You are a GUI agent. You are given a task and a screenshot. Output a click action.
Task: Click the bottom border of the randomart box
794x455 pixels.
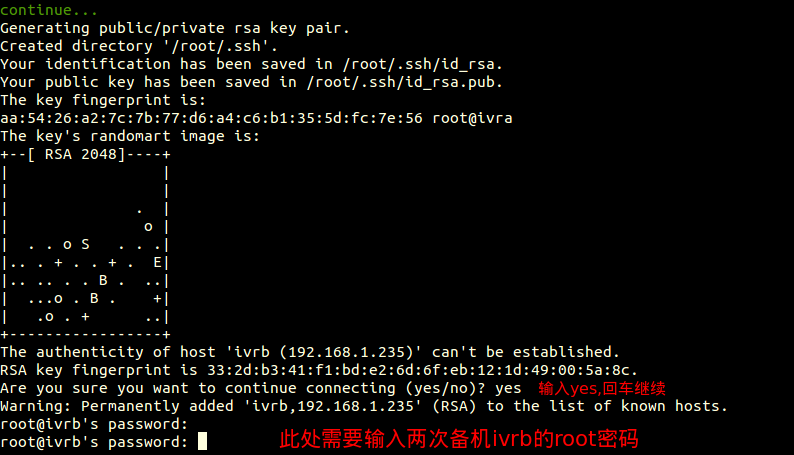tap(85, 334)
